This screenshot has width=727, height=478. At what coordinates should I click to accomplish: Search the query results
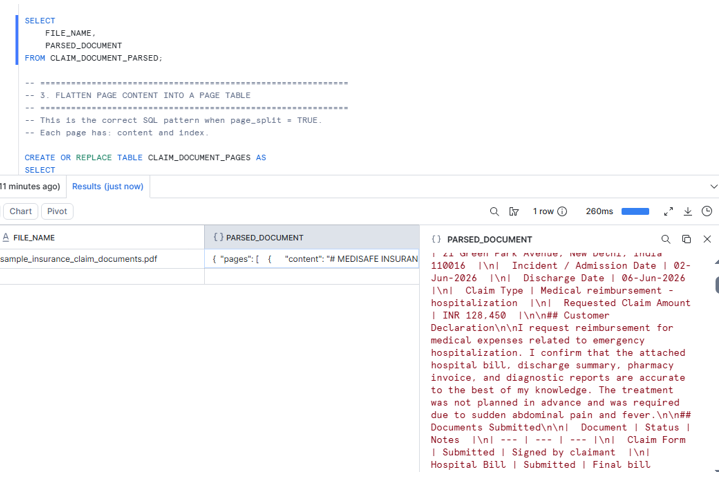click(494, 212)
